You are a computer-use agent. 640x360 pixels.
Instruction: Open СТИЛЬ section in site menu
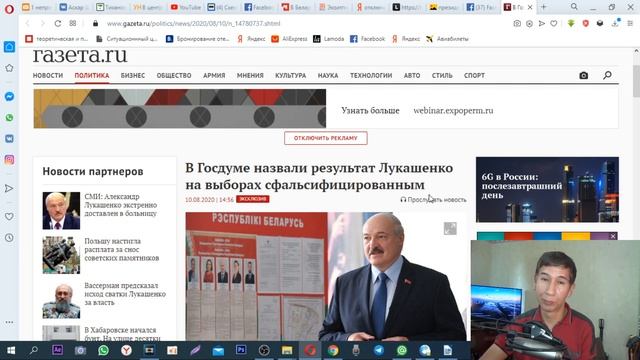click(442, 76)
